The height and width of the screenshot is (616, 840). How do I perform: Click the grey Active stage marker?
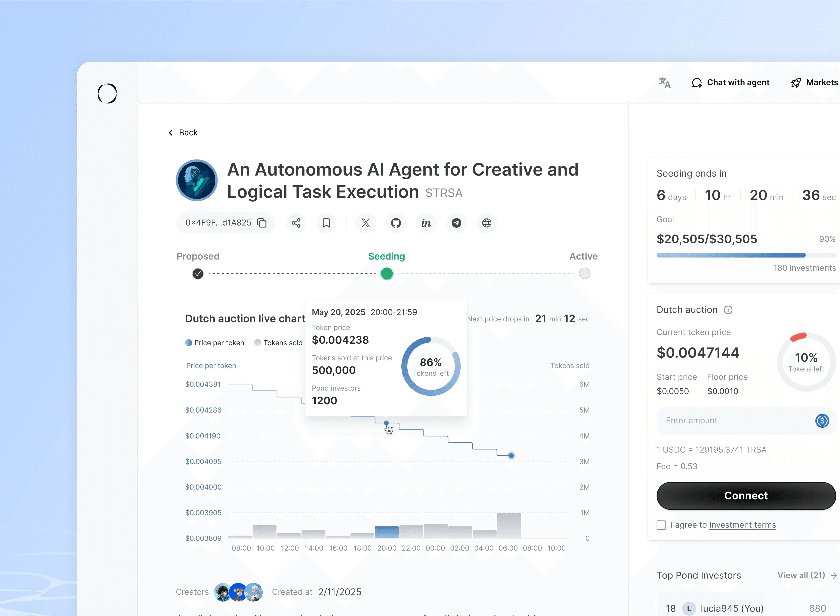click(x=585, y=274)
